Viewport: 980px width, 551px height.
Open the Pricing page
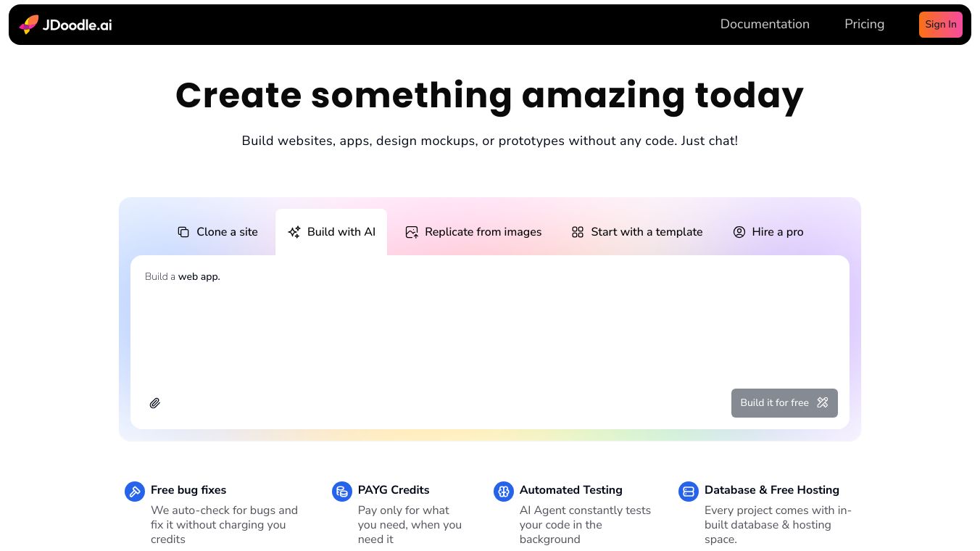click(864, 24)
